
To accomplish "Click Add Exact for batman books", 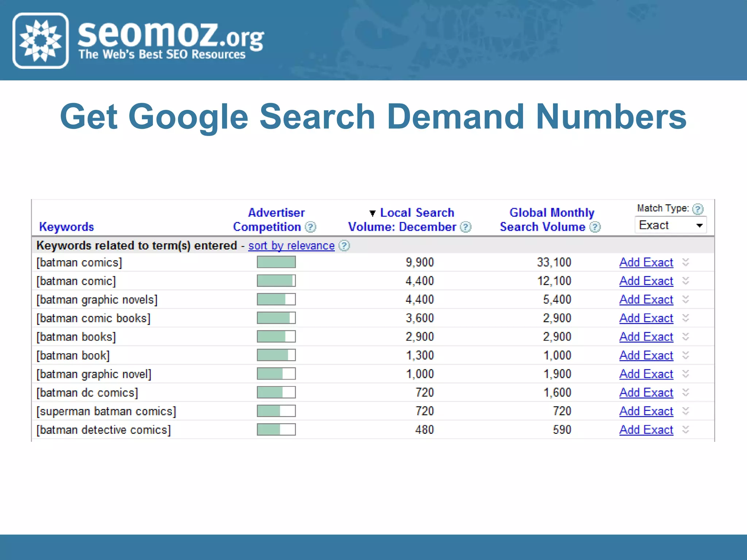I will (646, 337).
